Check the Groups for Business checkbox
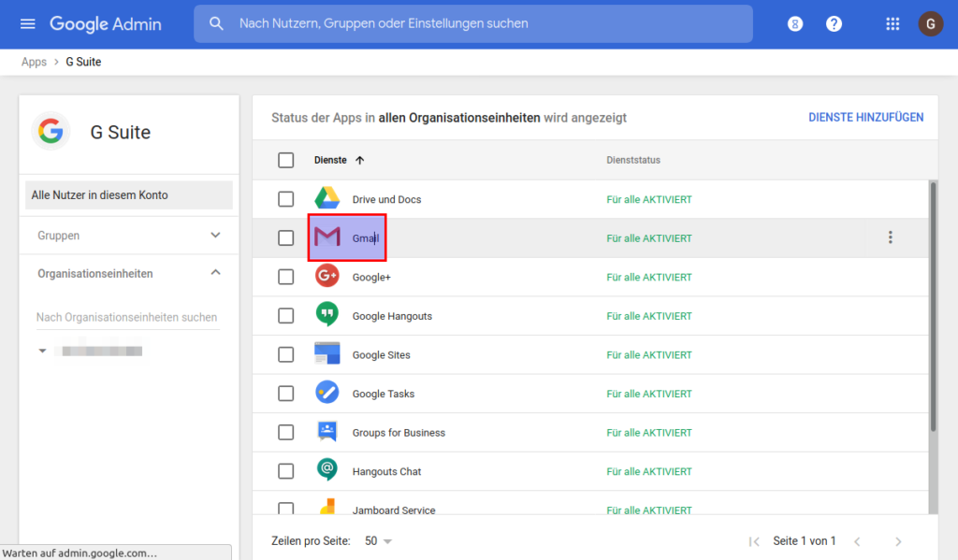Screen dimensions: 958x560 286,432
